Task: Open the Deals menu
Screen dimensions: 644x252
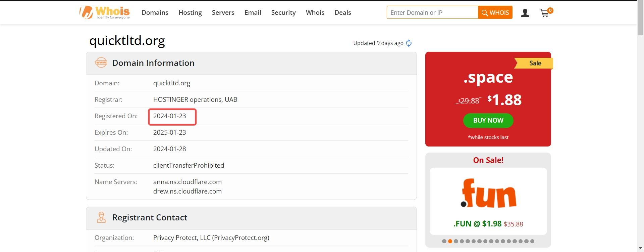Action: [x=343, y=12]
